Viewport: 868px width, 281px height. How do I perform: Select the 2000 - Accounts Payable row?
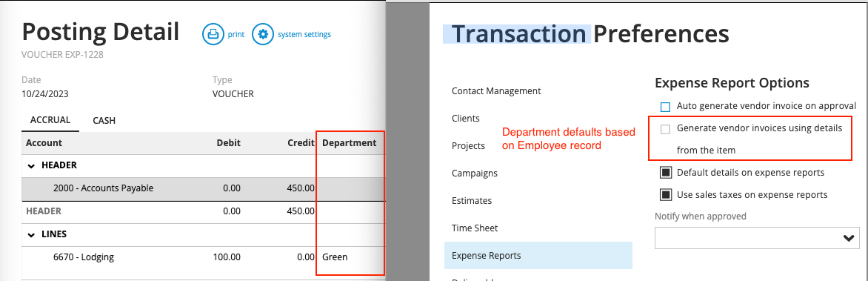203,188
